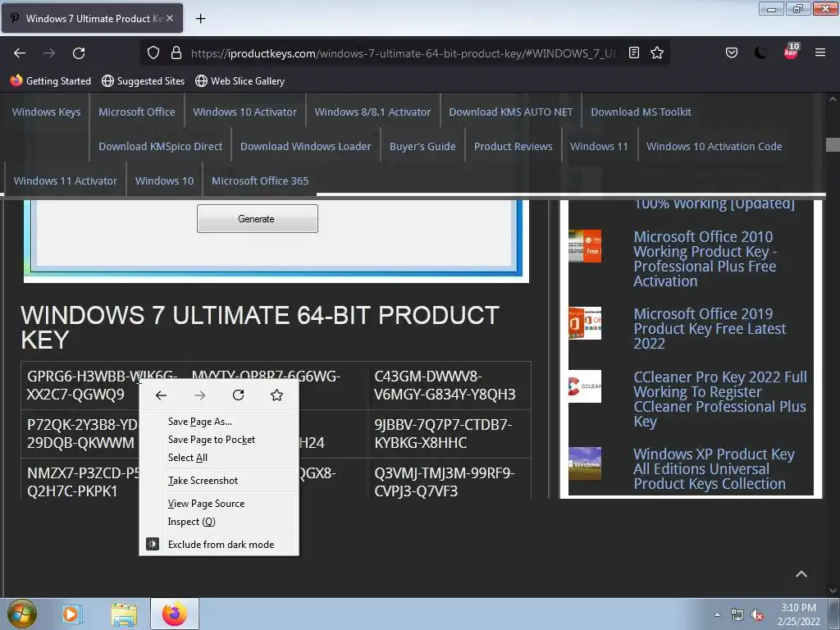This screenshot has width=840, height=630.
Task: Open Windows 10 Activator nav item
Action: (244, 112)
